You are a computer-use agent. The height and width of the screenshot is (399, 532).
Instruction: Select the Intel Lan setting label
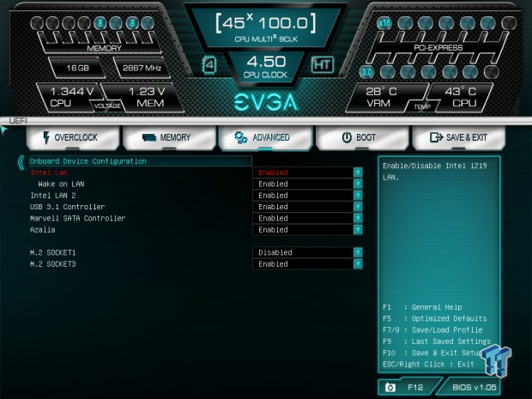click(x=49, y=172)
